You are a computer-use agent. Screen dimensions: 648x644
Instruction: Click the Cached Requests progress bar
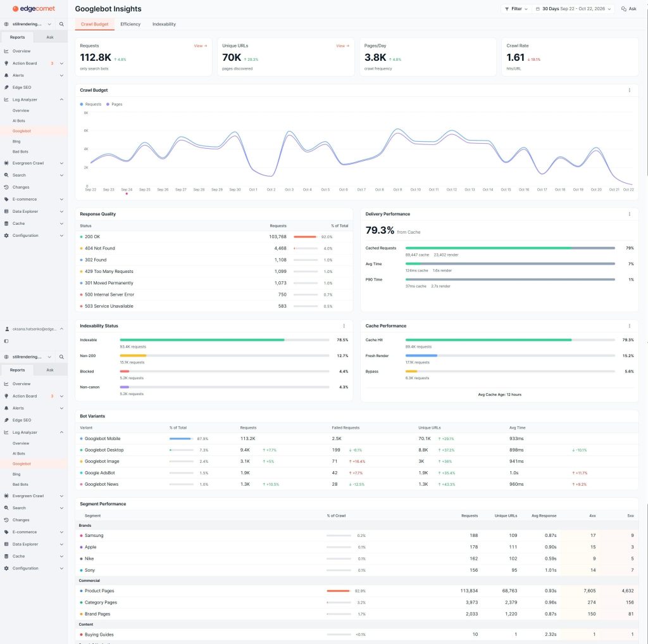(x=510, y=248)
